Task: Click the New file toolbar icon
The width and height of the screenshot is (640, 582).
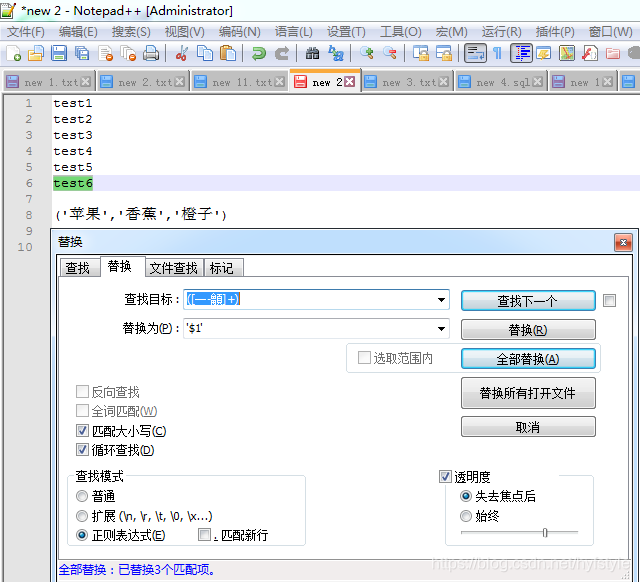Action: pos(14,53)
